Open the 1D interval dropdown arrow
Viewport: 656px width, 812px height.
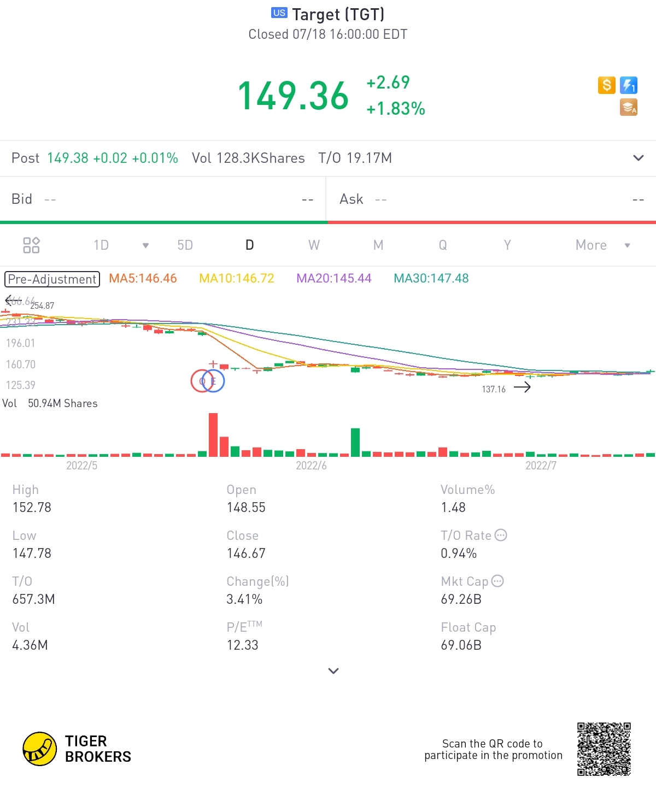click(145, 245)
